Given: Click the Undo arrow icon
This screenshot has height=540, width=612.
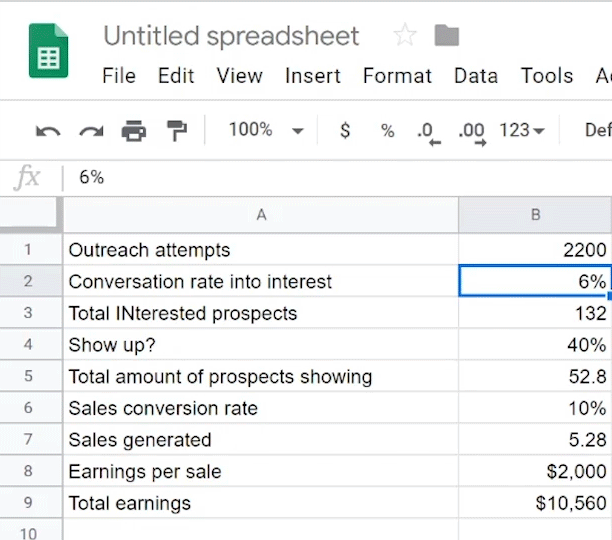Looking at the screenshot, I should [47, 131].
